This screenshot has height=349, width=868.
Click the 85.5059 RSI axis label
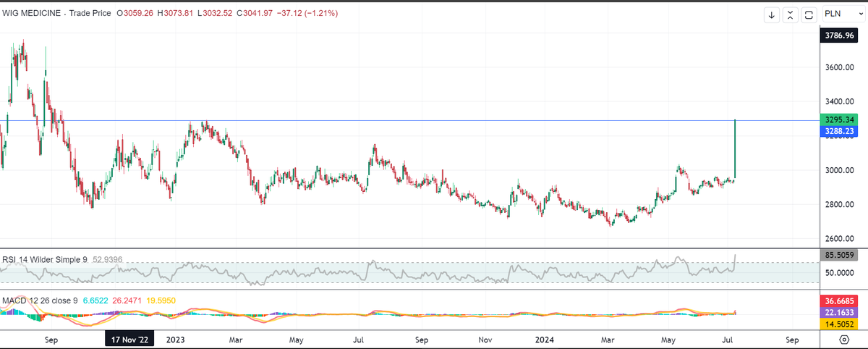pyautogui.click(x=839, y=254)
